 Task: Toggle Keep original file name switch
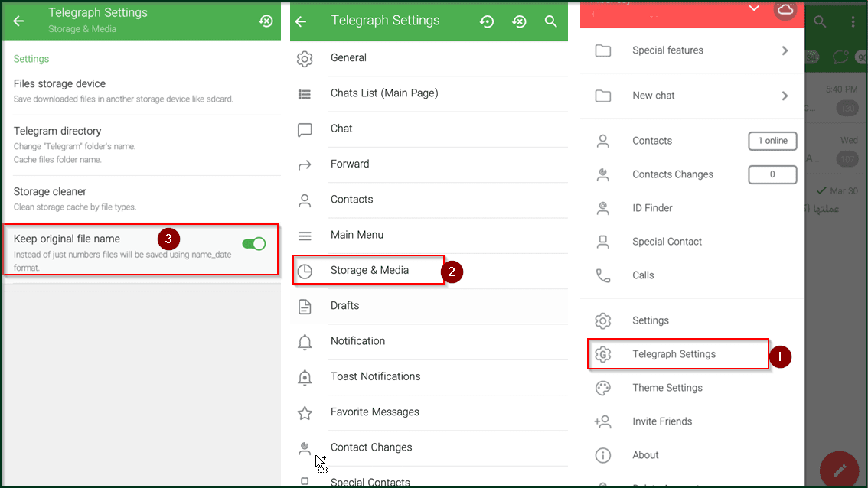pyautogui.click(x=254, y=243)
